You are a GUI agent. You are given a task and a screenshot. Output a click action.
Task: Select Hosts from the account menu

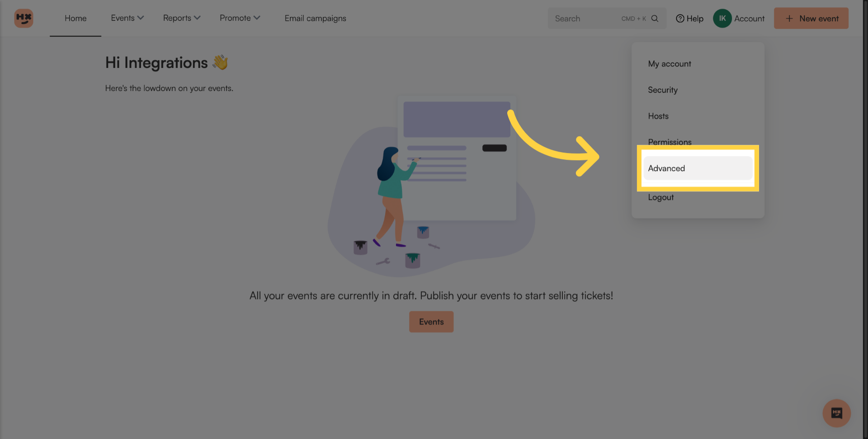658,116
